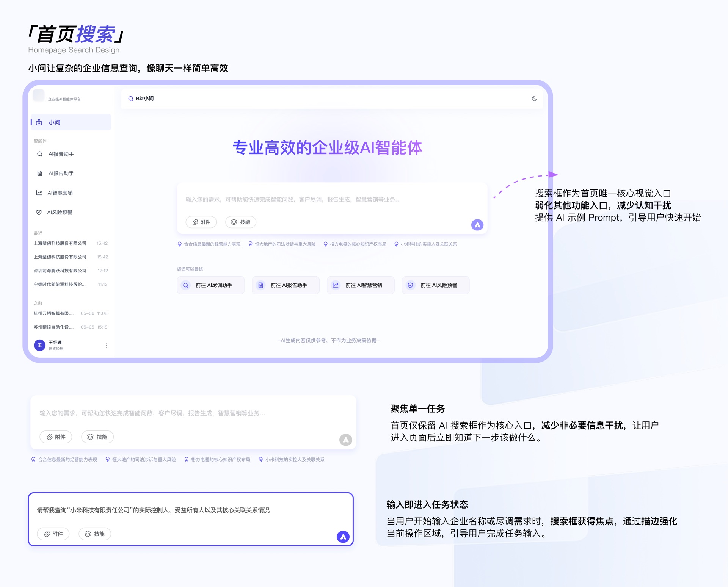The image size is (728, 587).
Task: Click the placeholder text field in the dashboard search box
Action: coord(293,199)
